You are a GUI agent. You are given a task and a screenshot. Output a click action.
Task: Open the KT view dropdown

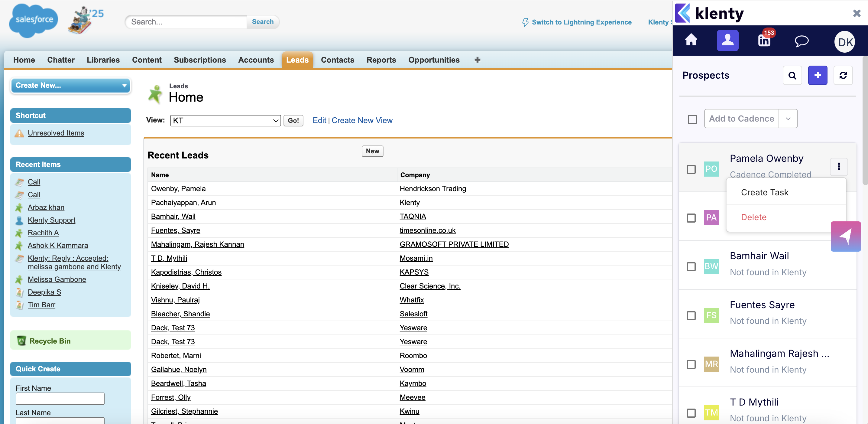(225, 121)
